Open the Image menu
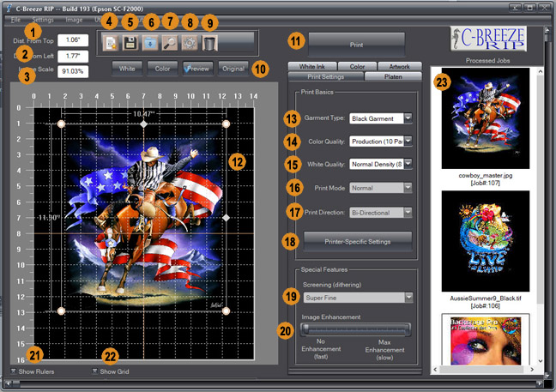 [74, 20]
